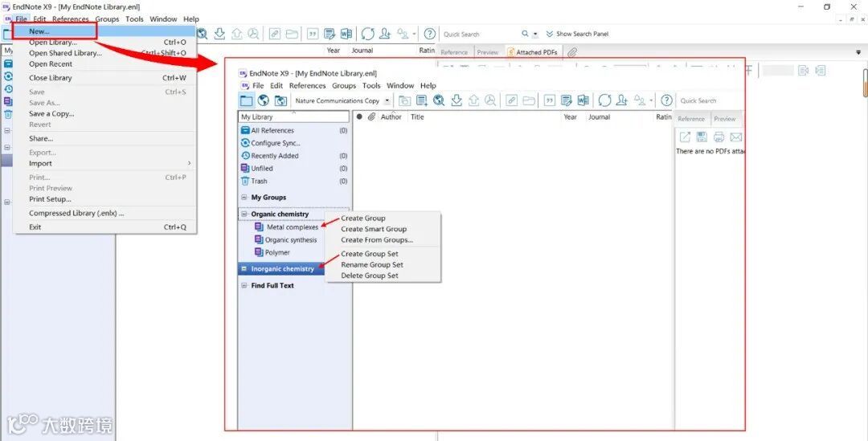The image size is (868, 441).
Task: Choose Create Group Set
Action: pyautogui.click(x=370, y=254)
